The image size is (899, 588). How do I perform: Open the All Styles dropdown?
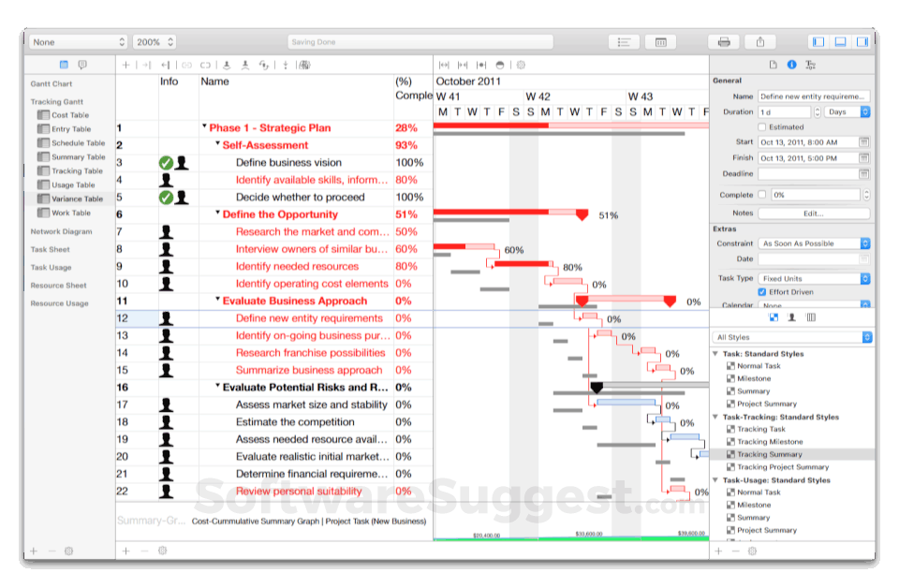pos(792,338)
